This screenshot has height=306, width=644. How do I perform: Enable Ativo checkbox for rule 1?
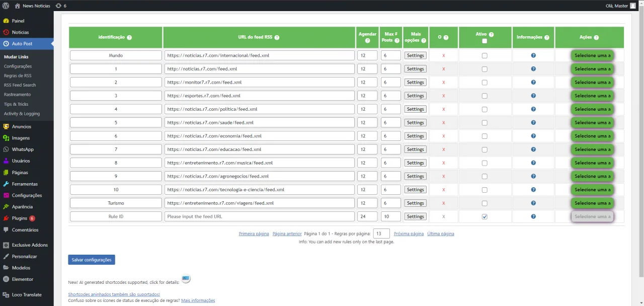(485, 69)
